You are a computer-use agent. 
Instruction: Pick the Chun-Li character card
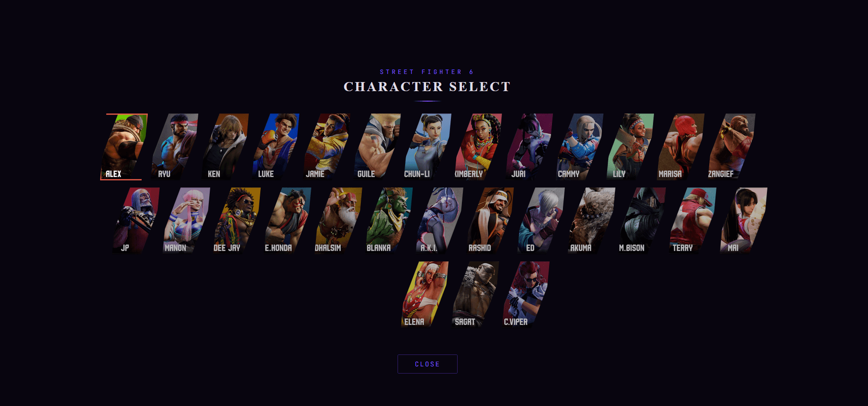tap(428, 146)
